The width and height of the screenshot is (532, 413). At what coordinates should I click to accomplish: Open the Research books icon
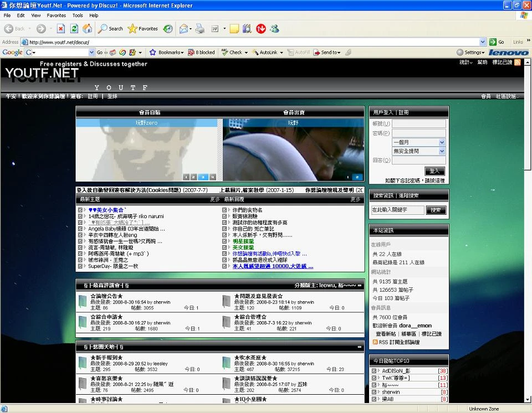pos(247,29)
